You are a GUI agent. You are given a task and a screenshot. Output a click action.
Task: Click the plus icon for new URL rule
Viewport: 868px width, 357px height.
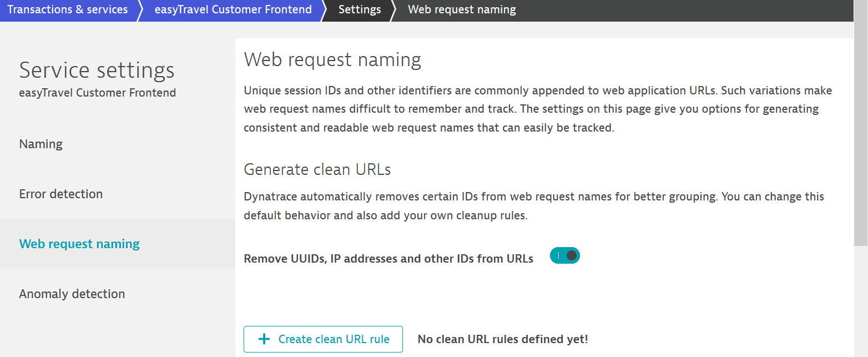265,339
